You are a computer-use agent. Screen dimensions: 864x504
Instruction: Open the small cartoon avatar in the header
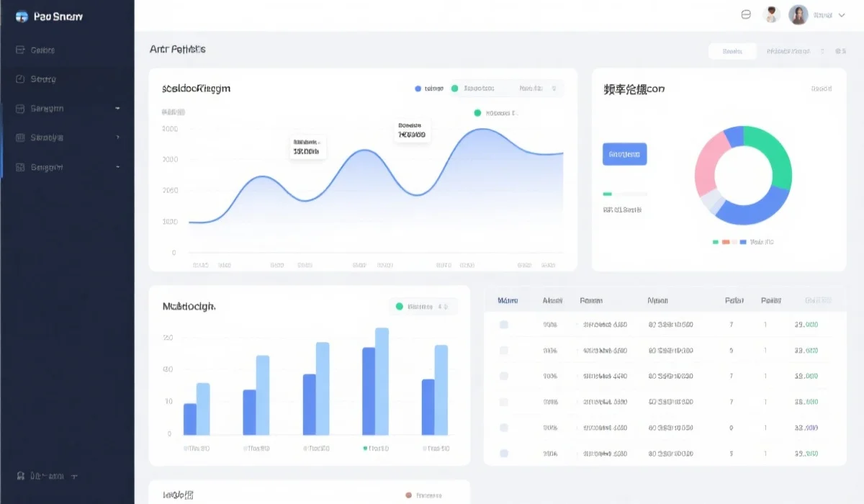(x=772, y=14)
